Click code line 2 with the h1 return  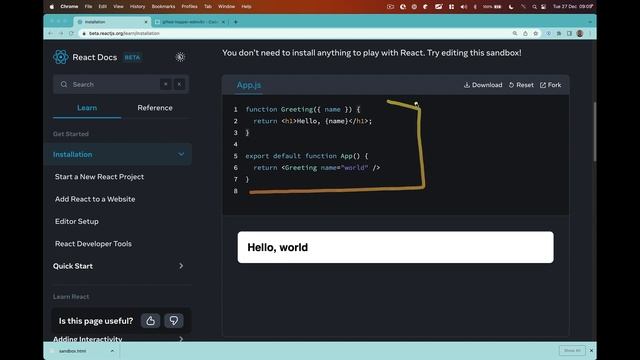312,121
